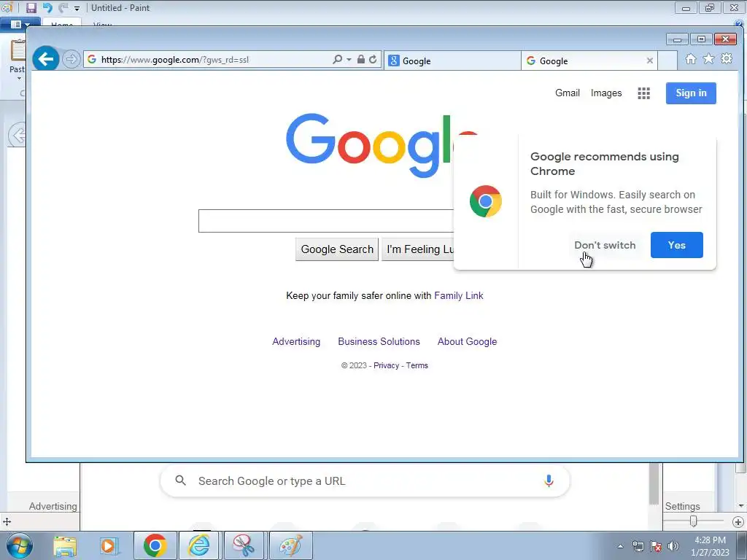Click Yes in the Chrome recommendation popup
Screen dimensions: 747x560
click(x=676, y=245)
